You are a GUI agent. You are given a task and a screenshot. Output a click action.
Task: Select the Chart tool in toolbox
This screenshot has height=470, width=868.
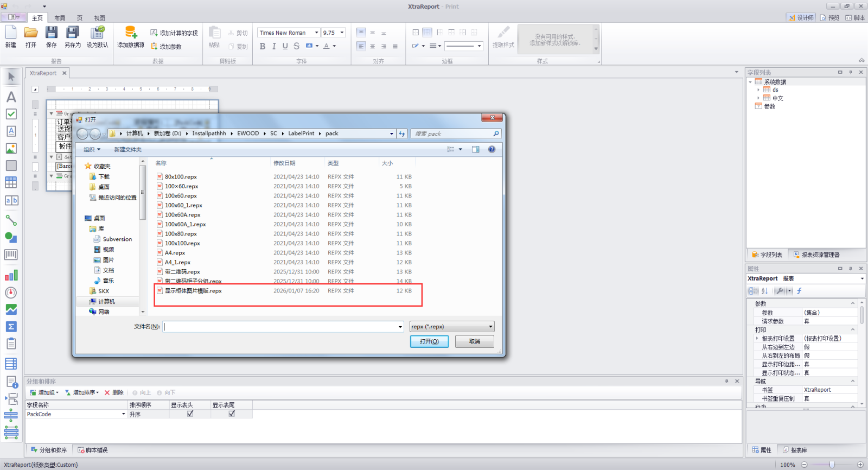click(x=11, y=276)
